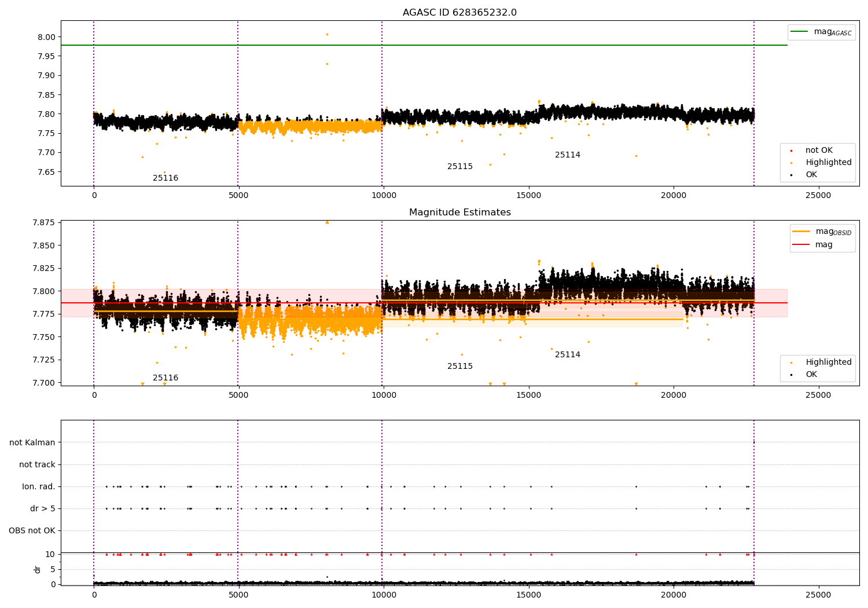Screen dimensions: 868x608
Task: Click the '25116' label in the top plot
Action: coord(165,178)
